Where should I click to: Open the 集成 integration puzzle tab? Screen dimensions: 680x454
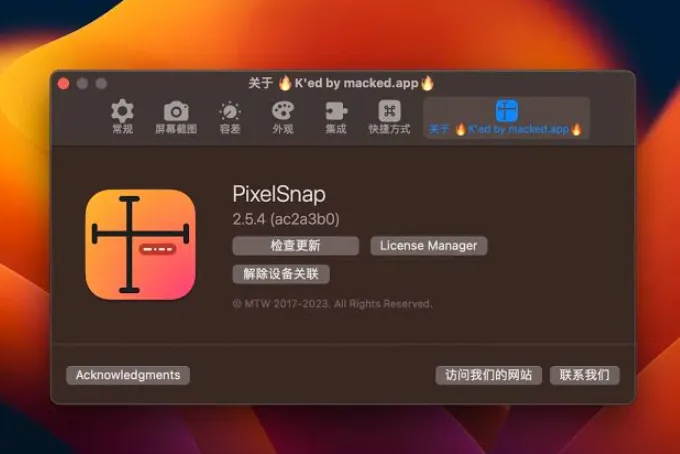tap(336, 117)
